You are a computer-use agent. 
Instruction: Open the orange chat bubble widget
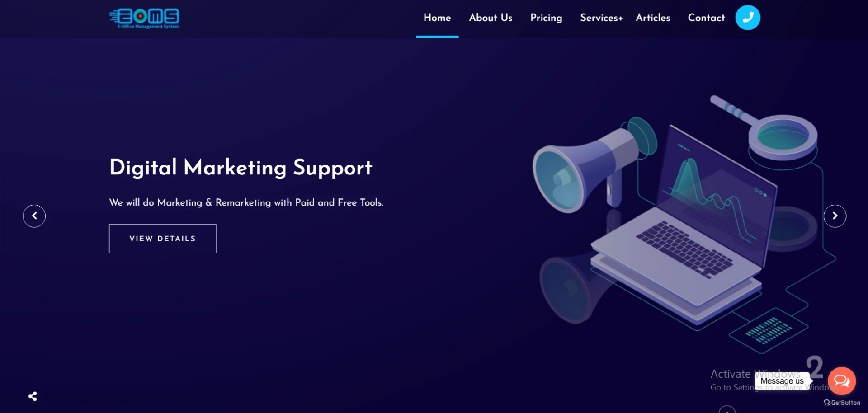[842, 381]
